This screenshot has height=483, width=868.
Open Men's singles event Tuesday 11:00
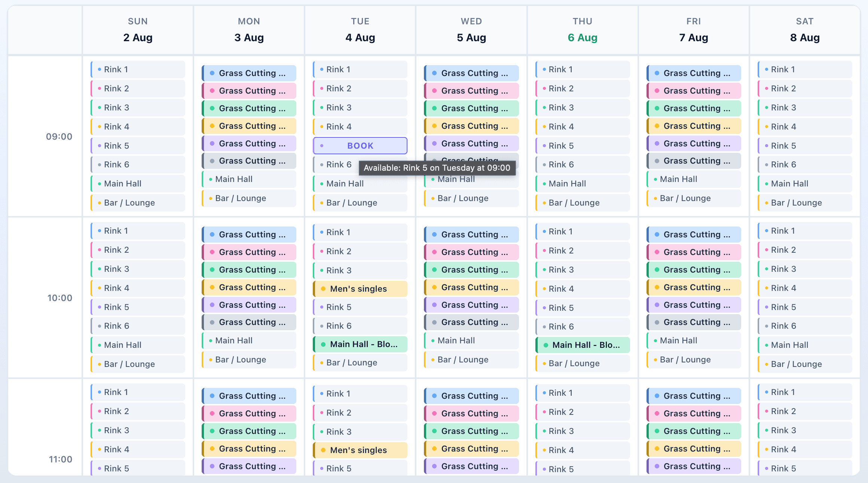(x=360, y=450)
